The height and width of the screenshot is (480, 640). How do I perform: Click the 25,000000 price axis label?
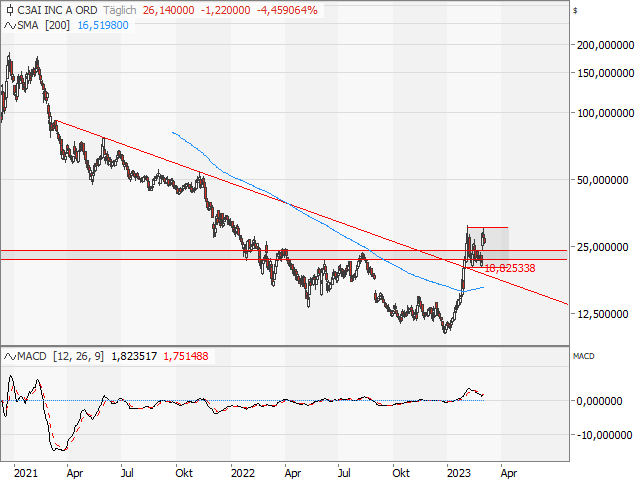tap(602, 247)
